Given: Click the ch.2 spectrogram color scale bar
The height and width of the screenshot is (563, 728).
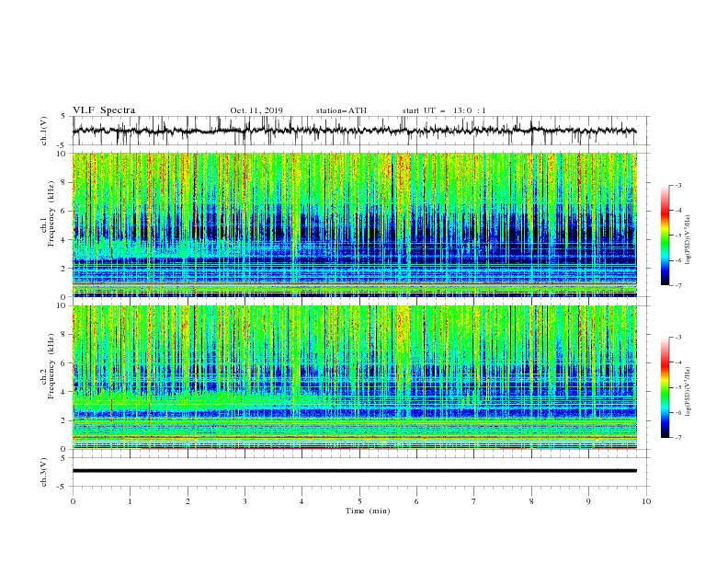Looking at the screenshot, I should point(665,387).
